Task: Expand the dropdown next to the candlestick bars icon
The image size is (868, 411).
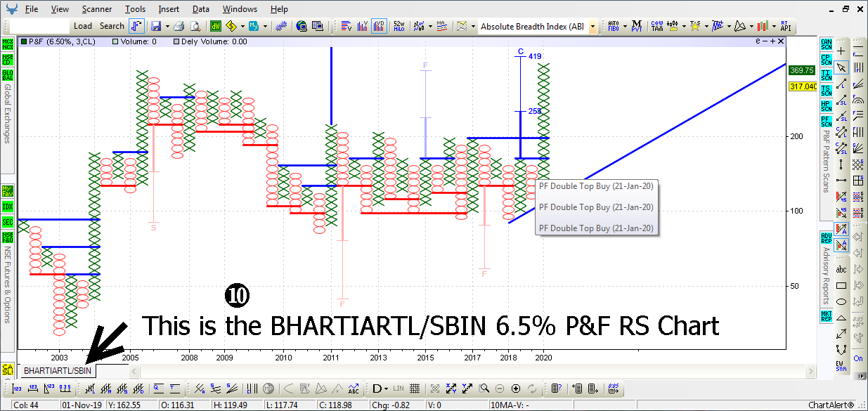Action: pos(775,26)
